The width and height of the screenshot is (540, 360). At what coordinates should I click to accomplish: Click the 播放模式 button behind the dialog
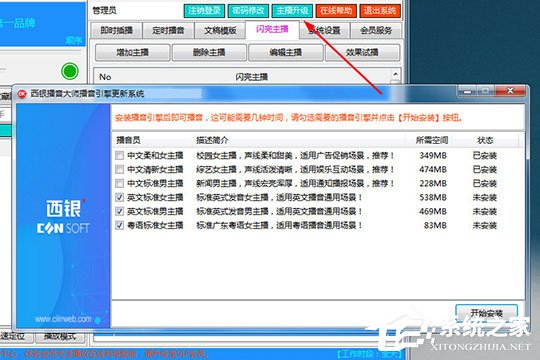click(60, 337)
